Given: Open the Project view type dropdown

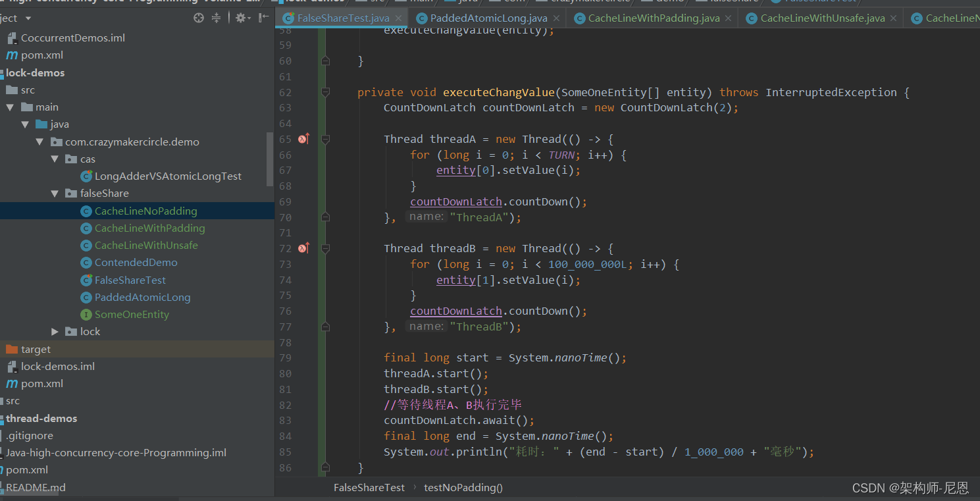Looking at the screenshot, I should 27,18.
